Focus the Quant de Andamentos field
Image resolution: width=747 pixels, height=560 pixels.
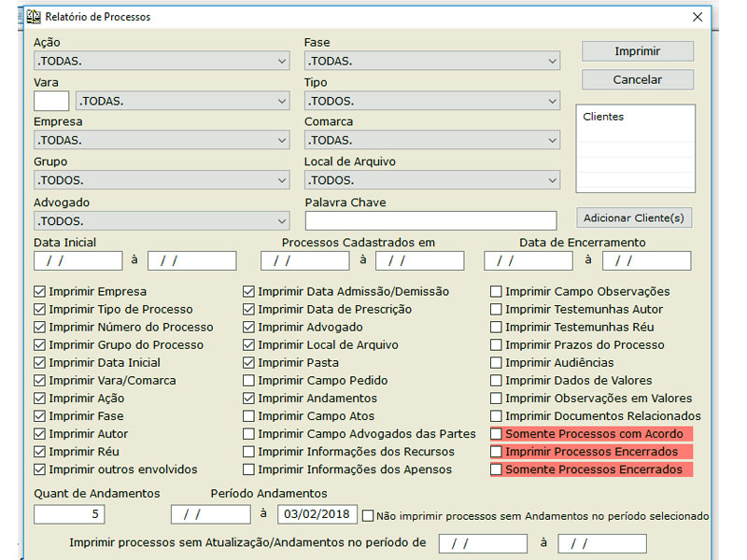coord(69,514)
